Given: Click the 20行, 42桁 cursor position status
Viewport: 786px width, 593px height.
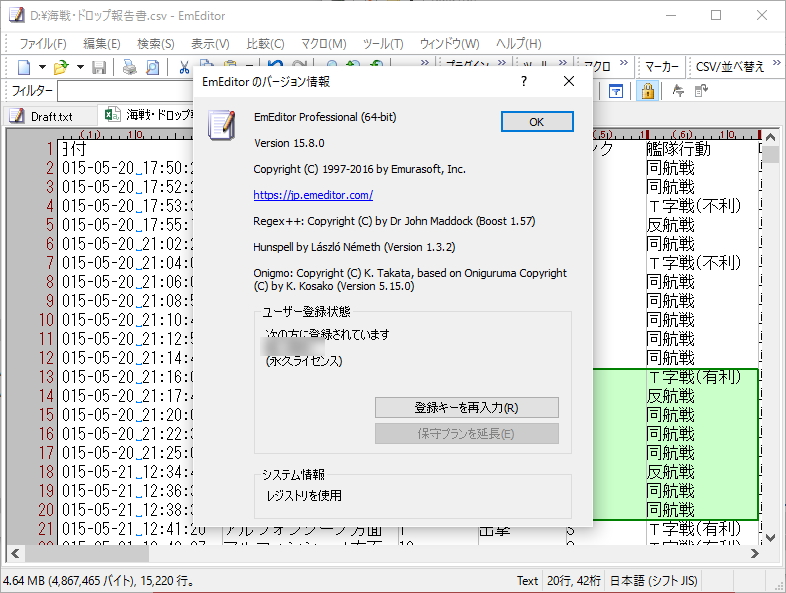Looking at the screenshot, I should 573,581.
